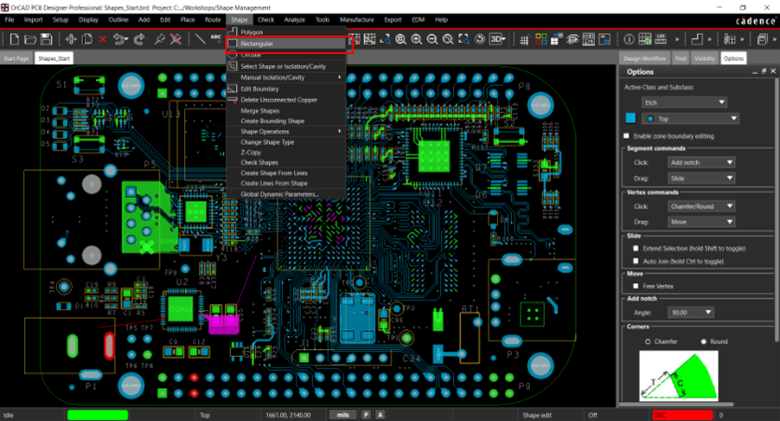This screenshot has height=421, width=780.
Task: Enable zone boundary editing checkbox
Action: [x=627, y=136]
